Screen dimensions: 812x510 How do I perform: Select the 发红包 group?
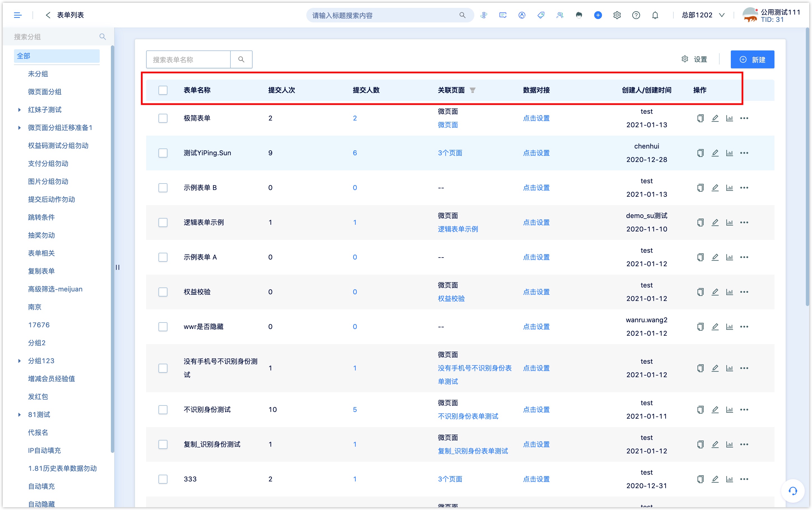pos(38,396)
